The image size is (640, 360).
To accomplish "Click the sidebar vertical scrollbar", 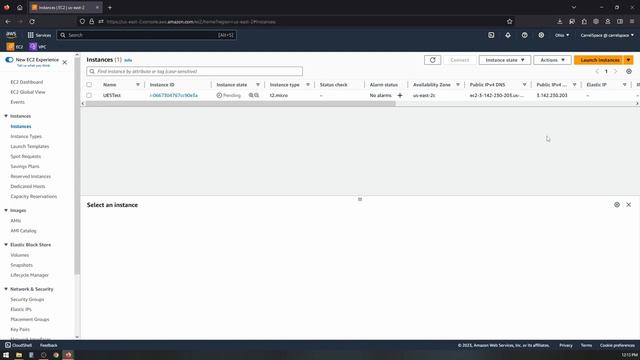I will pyautogui.click(x=77, y=167).
